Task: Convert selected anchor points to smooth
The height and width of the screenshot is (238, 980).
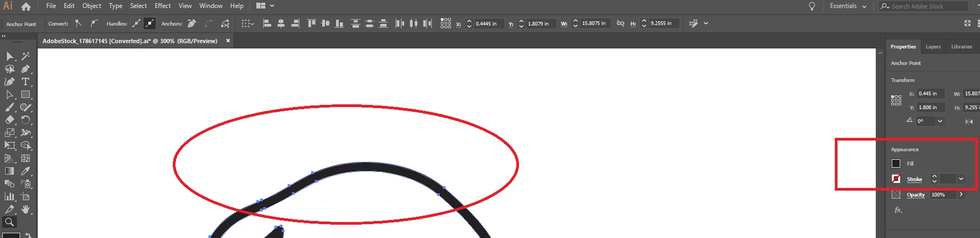Action: tap(94, 23)
